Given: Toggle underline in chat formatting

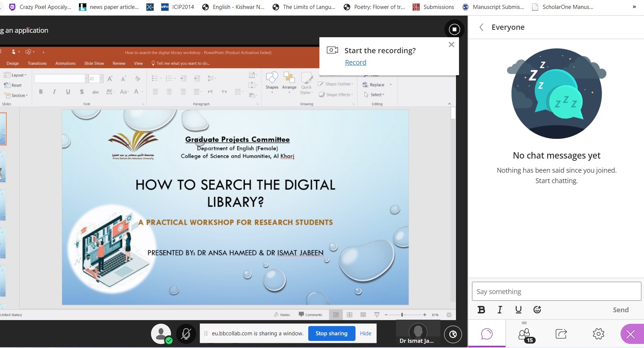Looking at the screenshot, I should pos(518,310).
